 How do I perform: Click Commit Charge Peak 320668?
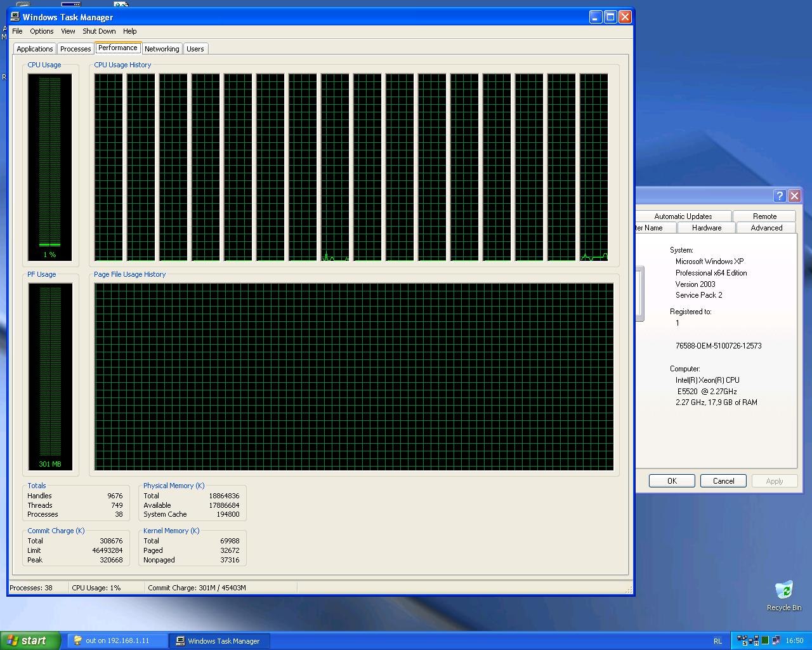(x=111, y=560)
